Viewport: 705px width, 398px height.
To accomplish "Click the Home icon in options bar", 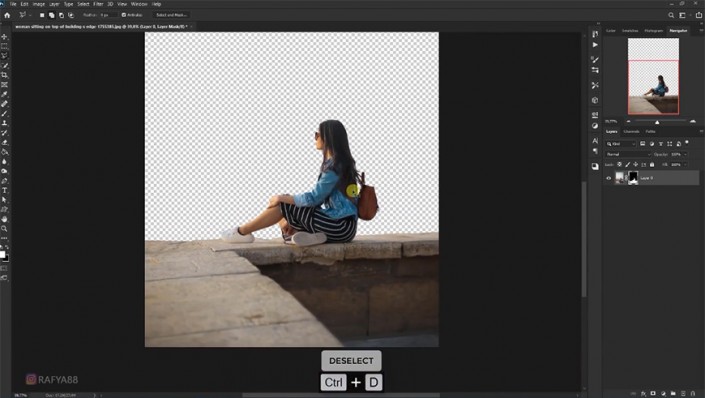I will point(7,15).
